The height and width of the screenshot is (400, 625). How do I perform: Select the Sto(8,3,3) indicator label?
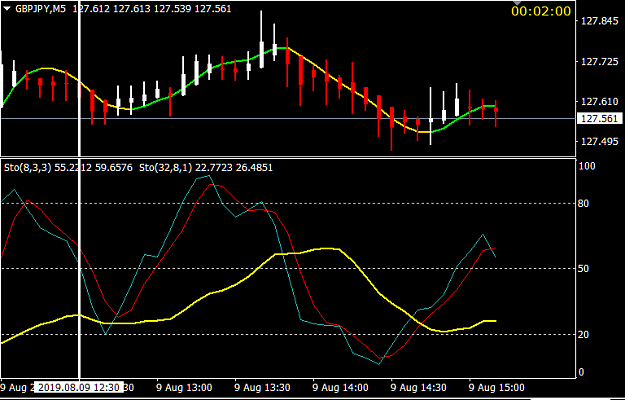pos(28,168)
